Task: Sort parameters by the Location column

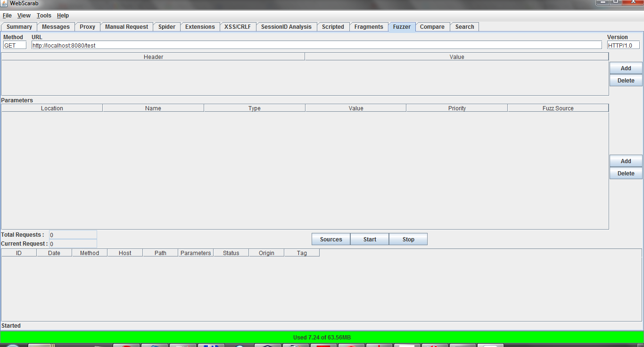Action: 52,108
